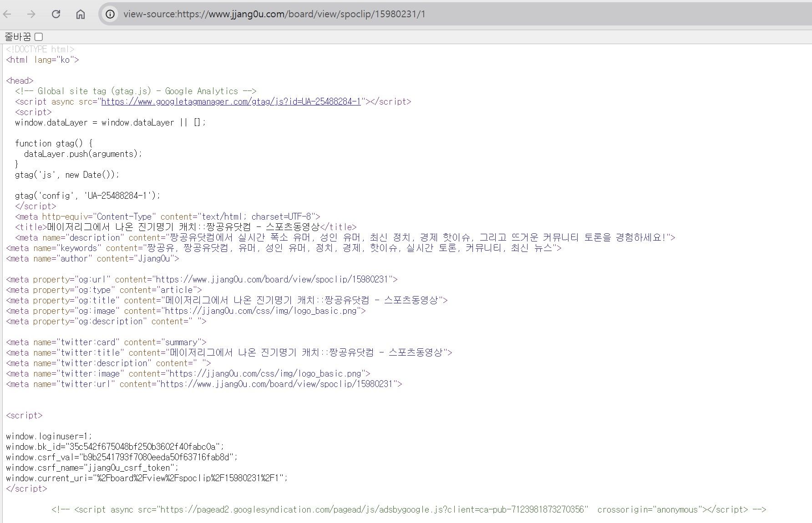812x523 pixels.
Task: Click the function gtag() declaration line
Action: [54, 143]
